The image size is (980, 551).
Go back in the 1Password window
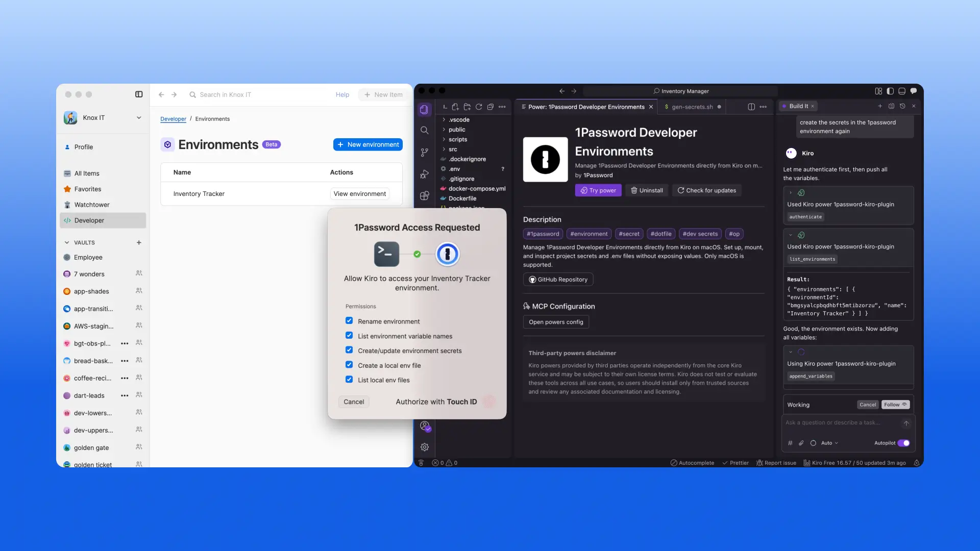(161, 94)
